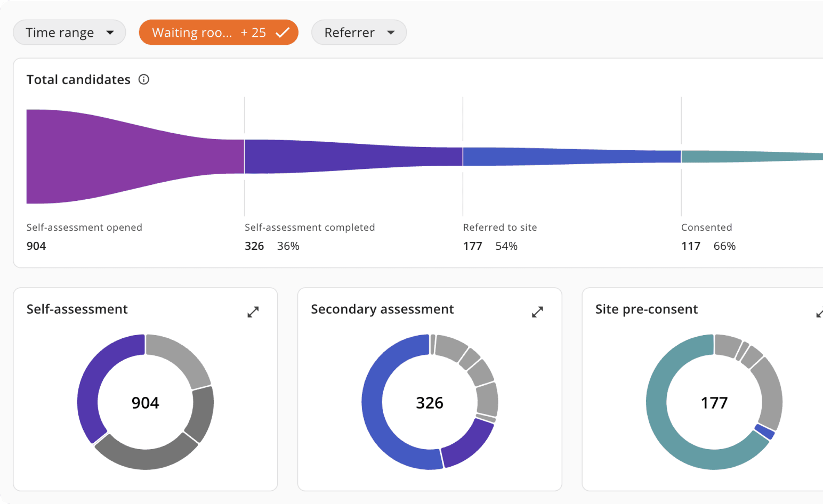Image resolution: width=823 pixels, height=504 pixels.
Task: Select the indigo Self-assessment completed funnel segment
Action: click(x=352, y=157)
